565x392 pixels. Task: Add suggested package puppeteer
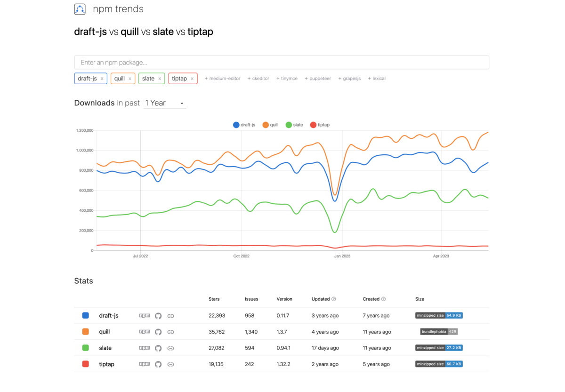(x=318, y=79)
